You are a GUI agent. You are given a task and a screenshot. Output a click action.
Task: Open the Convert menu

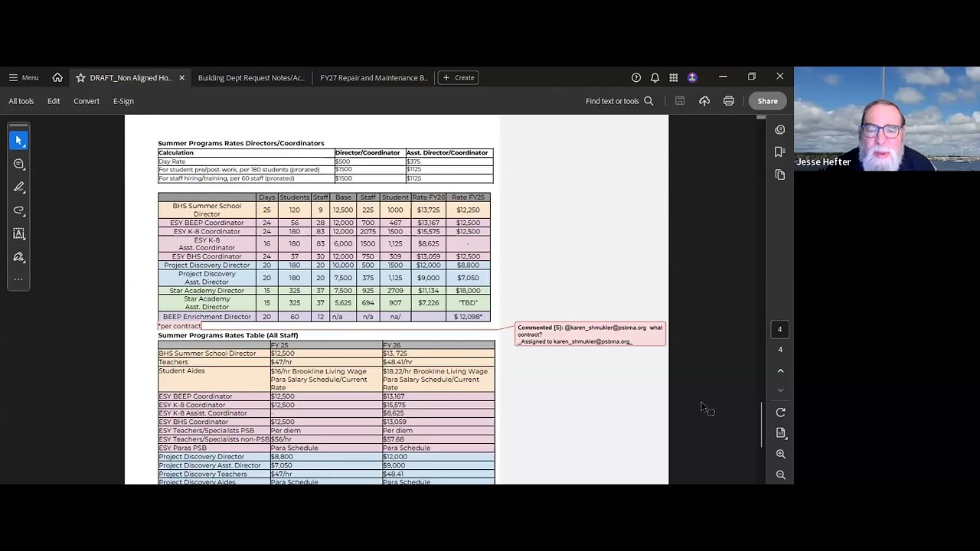click(87, 101)
